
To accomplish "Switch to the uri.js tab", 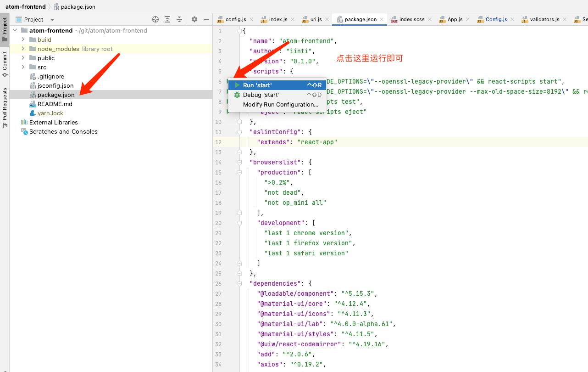I will coord(316,19).
